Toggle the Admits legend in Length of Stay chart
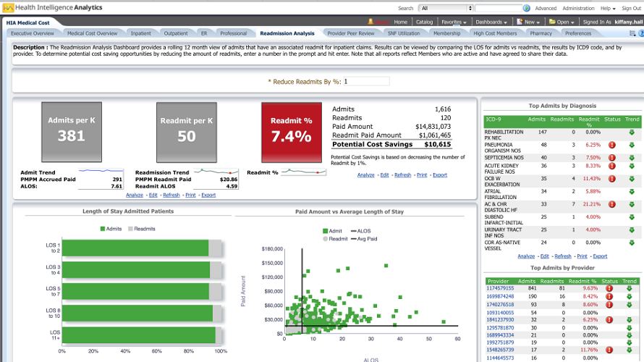The width and height of the screenshot is (644, 362). pyautogui.click(x=111, y=229)
